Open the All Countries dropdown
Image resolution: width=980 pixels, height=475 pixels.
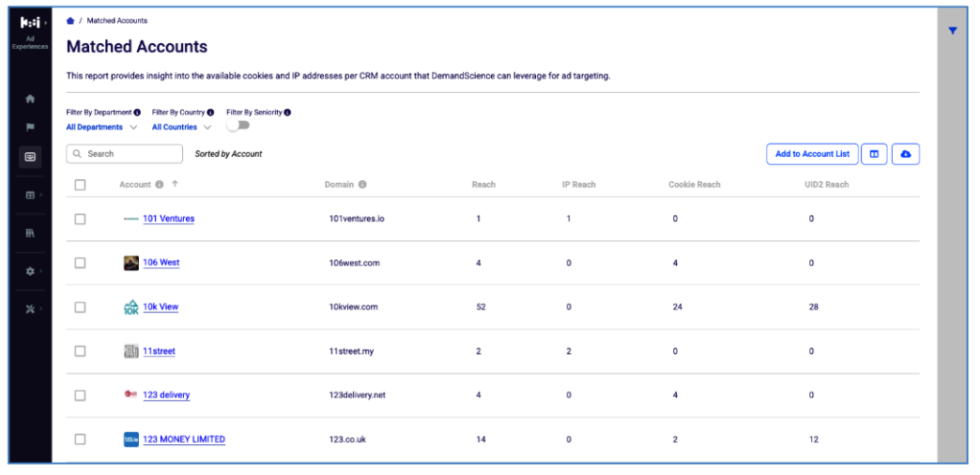(181, 127)
